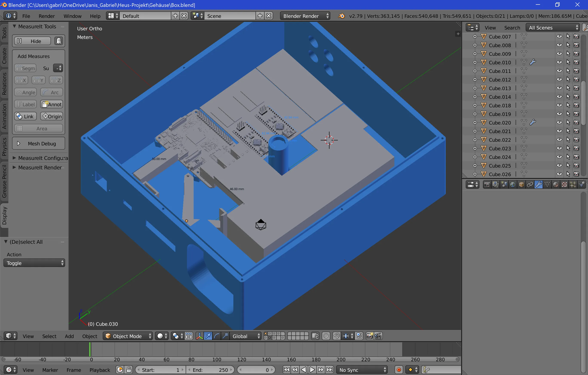This screenshot has width=588, height=375.
Task: Open the Object Mode dropdown
Action: (x=127, y=336)
